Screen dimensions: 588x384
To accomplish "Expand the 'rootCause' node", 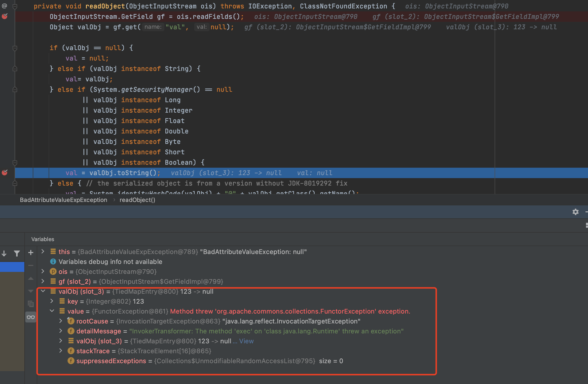I will pos(61,321).
